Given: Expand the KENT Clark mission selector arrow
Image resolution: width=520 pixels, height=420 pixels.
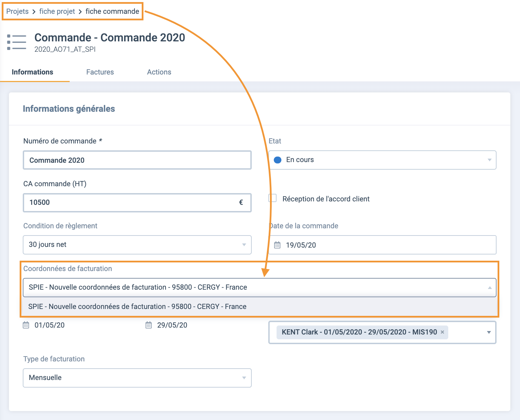Looking at the screenshot, I should pos(489,332).
